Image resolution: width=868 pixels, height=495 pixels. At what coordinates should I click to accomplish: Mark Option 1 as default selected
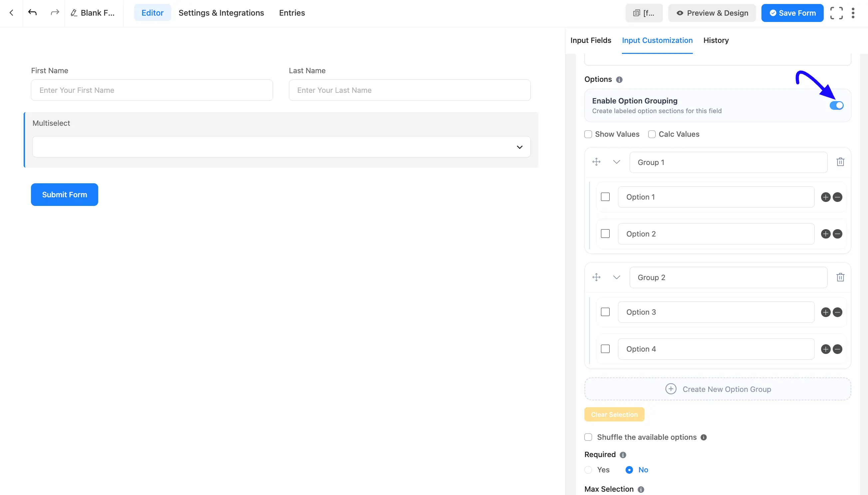[605, 197]
